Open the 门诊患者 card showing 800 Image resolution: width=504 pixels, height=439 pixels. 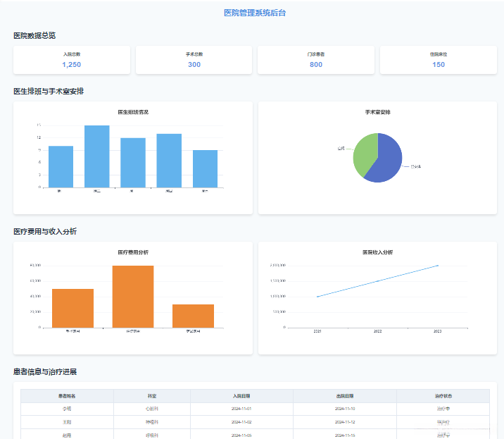(316, 60)
